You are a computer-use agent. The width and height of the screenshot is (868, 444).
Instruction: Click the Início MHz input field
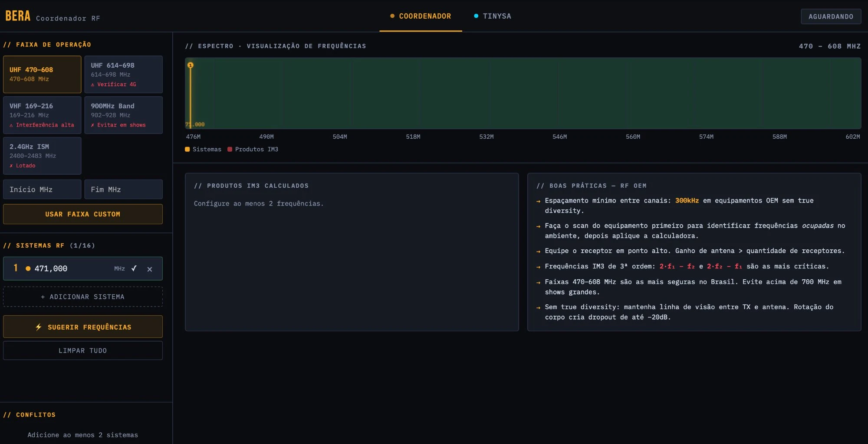coord(42,189)
